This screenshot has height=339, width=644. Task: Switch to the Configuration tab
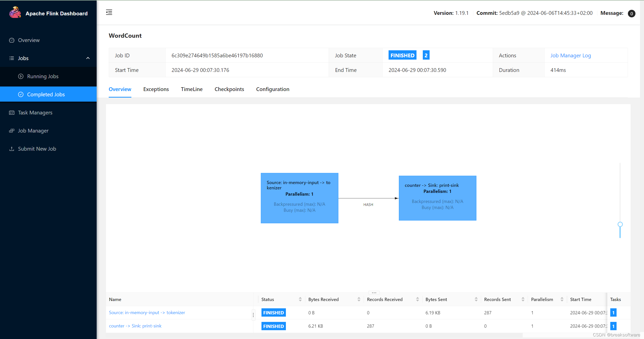[x=273, y=89]
